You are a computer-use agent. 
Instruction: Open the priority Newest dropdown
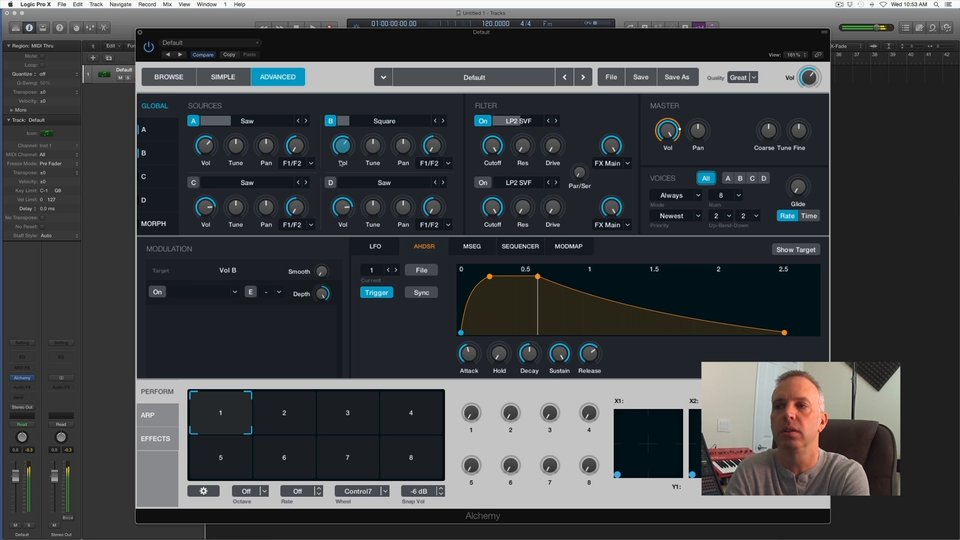[676, 216]
